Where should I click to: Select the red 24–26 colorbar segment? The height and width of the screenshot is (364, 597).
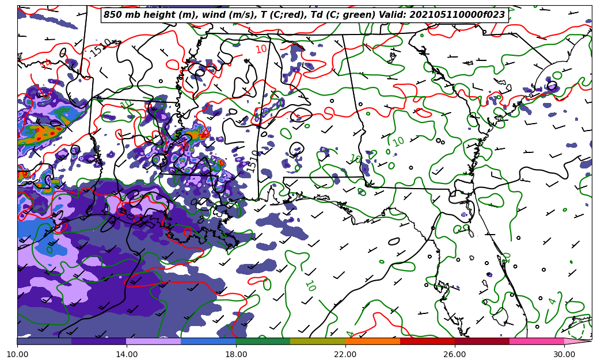click(428, 341)
